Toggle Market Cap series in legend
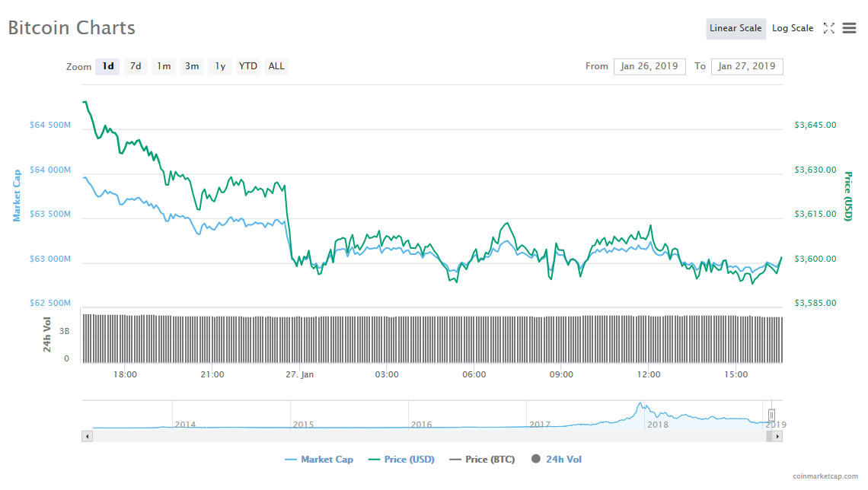The image size is (868, 490). (x=319, y=460)
